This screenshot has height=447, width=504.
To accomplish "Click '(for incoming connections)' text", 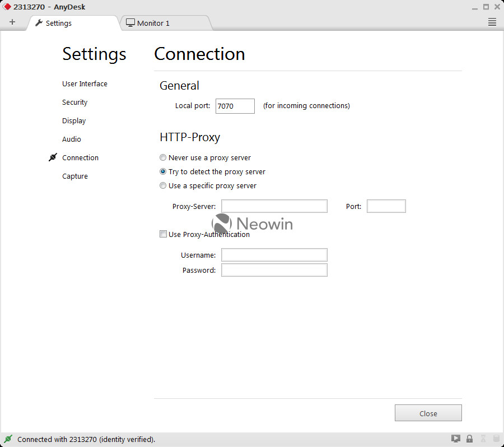I will [306, 105].
